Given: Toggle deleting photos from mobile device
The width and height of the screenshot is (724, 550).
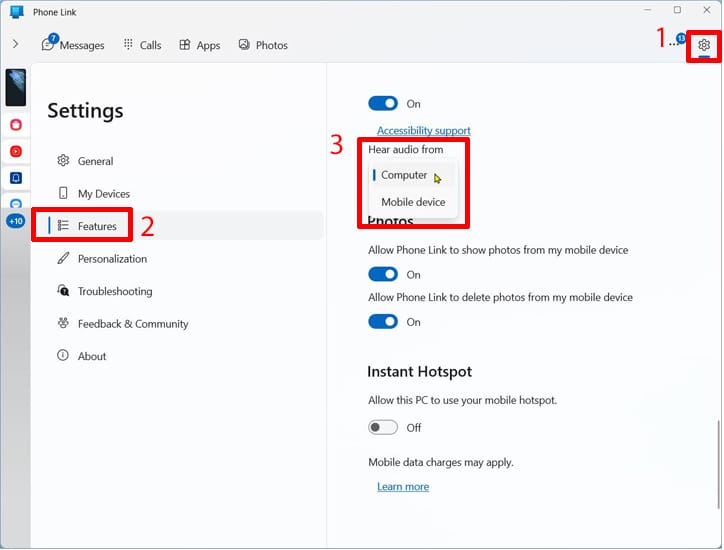Looking at the screenshot, I should tap(383, 321).
